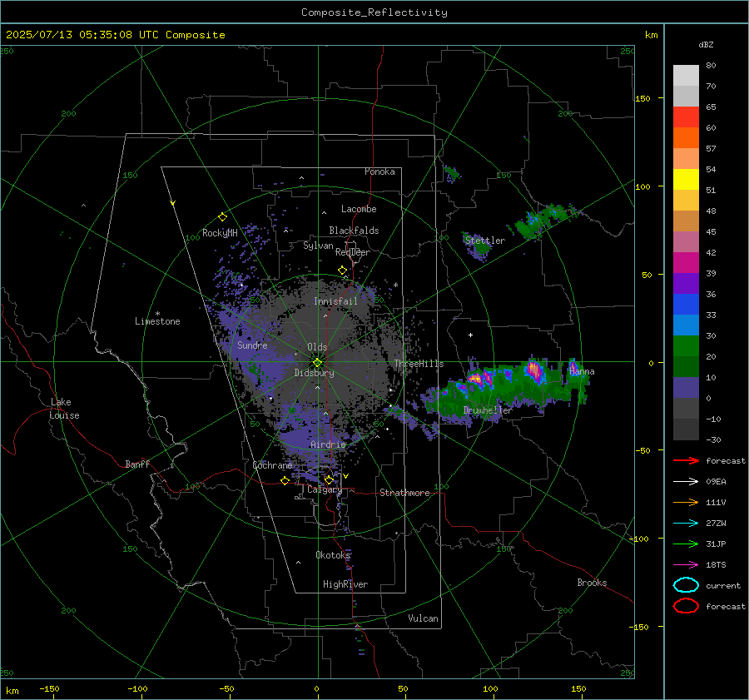Click the yellow diamond marker beside RockyMH
Viewport: 749px width, 700px height.
[x=222, y=217]
